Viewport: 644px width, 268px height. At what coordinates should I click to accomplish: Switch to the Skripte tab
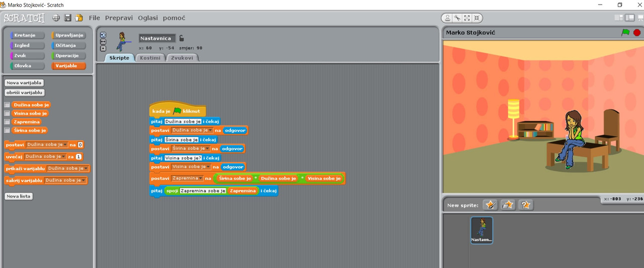(x=119, y=57)
